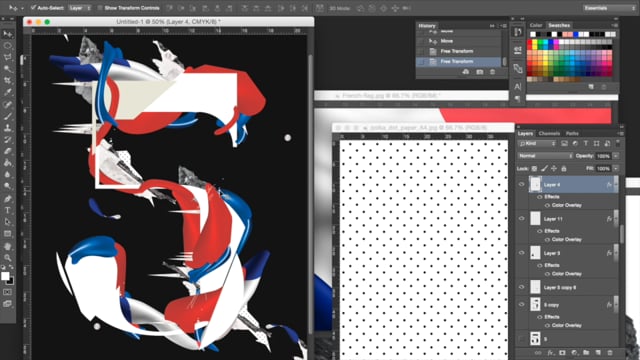Select the Dodge tool
The height and width of the screenshot is (360, 640).
coord(7,187)
